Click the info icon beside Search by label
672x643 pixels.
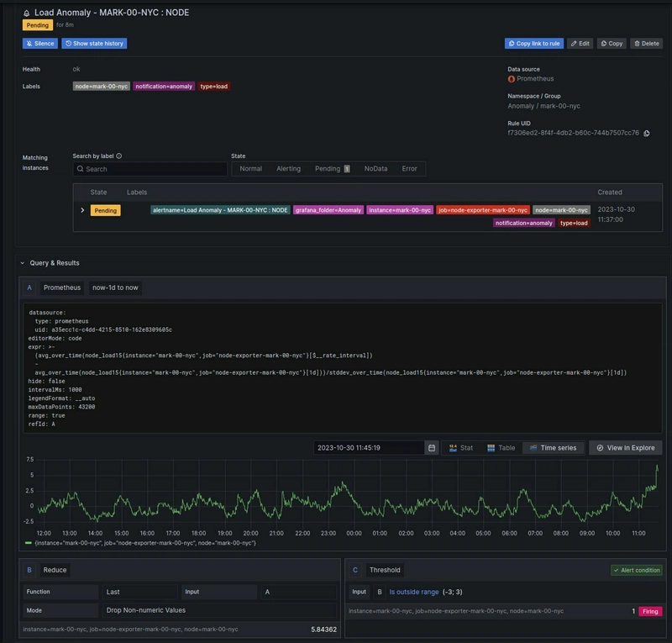(119, 155)
